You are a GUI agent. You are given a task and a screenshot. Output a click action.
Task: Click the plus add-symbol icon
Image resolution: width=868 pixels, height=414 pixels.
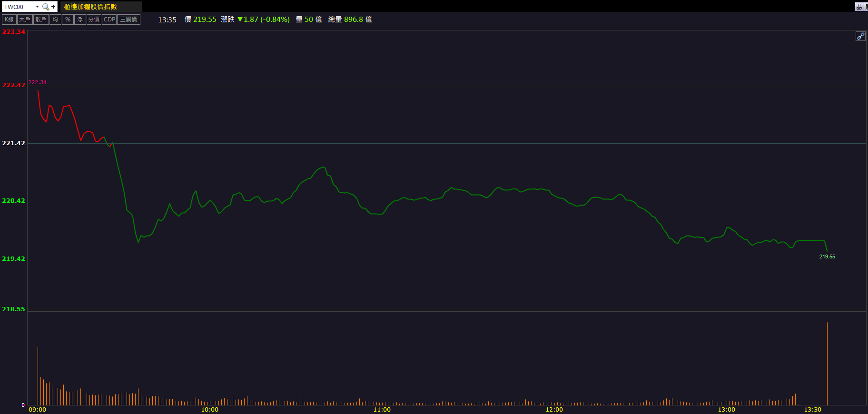[53, 7]
